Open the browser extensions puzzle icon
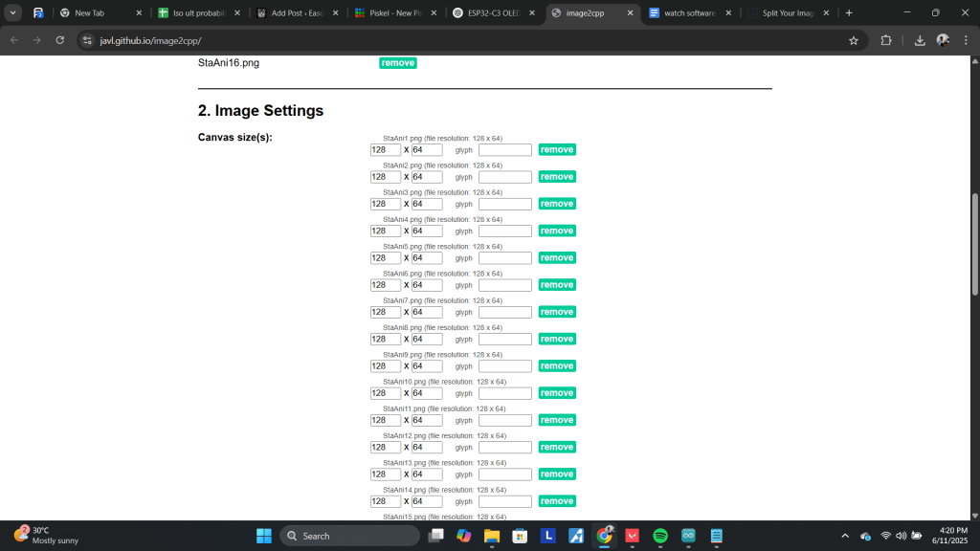980x551 pixels. (x=885, y=41)
